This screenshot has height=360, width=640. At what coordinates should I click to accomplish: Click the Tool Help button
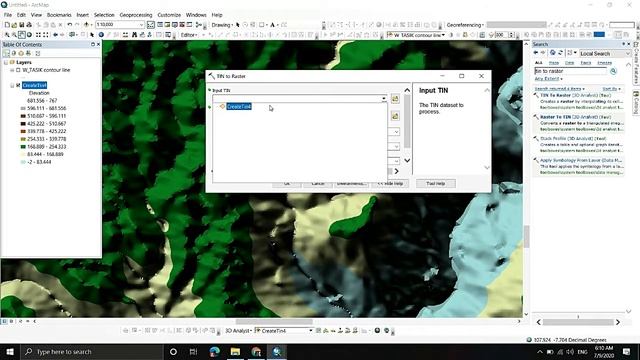436,184
